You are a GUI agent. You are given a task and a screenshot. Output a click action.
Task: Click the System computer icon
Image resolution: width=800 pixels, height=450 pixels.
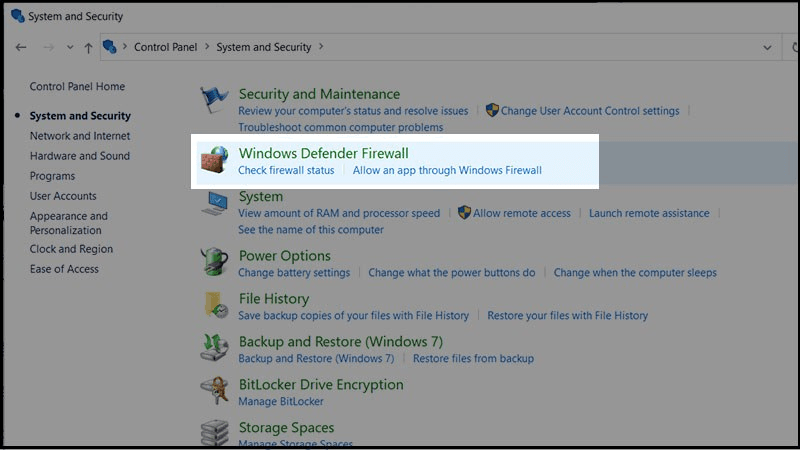coord(214,203)
